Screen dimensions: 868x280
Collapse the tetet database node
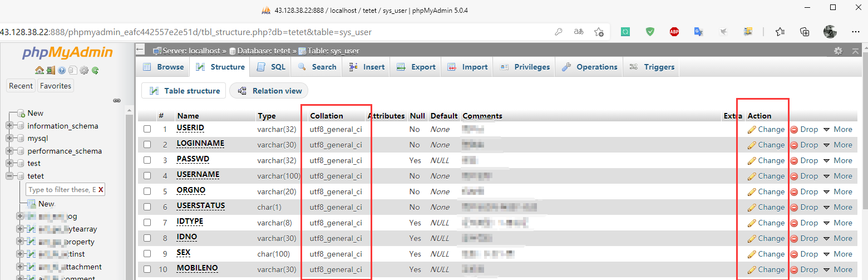pos(9,176)
